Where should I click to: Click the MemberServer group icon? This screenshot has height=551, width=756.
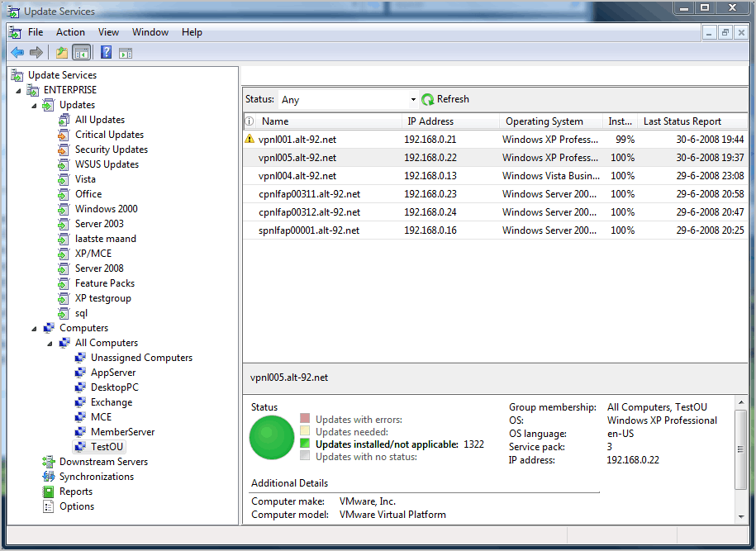tap(80, 432)
